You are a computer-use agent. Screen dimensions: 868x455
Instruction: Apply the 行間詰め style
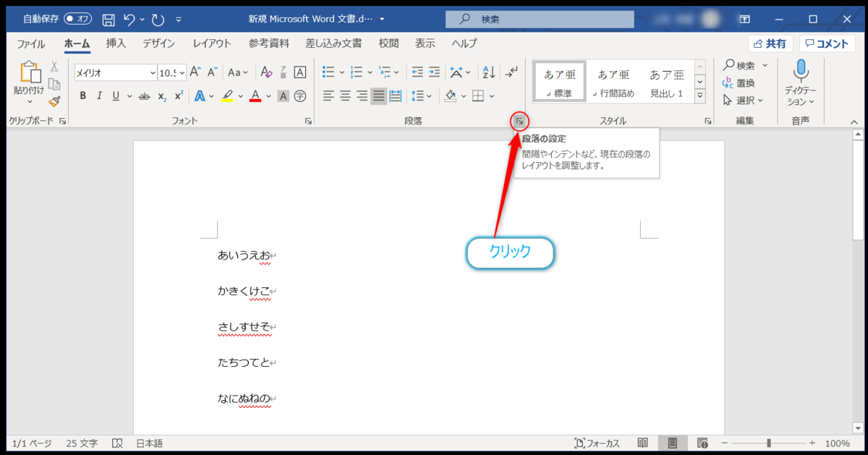pyautogui.click(x=612, y=82)
